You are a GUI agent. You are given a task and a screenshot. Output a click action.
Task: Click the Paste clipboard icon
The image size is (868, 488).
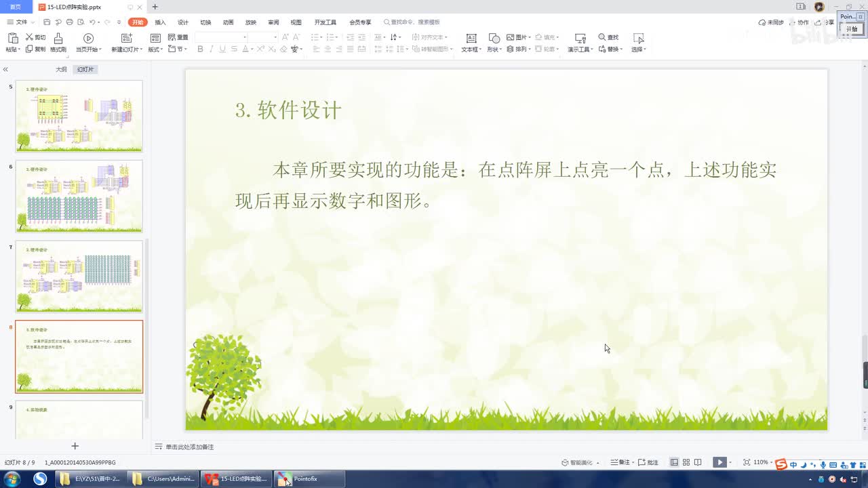(x=12, y=38)
